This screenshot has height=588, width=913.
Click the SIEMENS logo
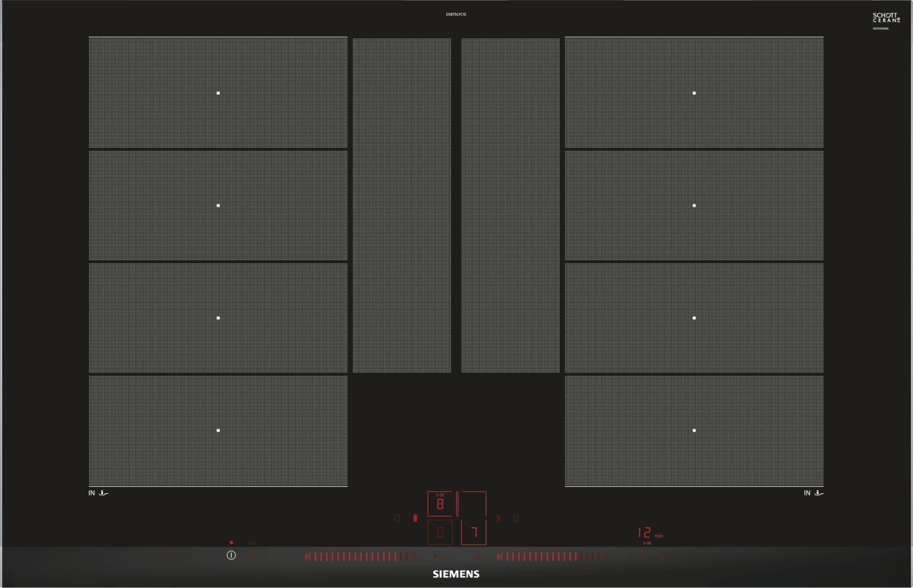(x=456, y=574)
